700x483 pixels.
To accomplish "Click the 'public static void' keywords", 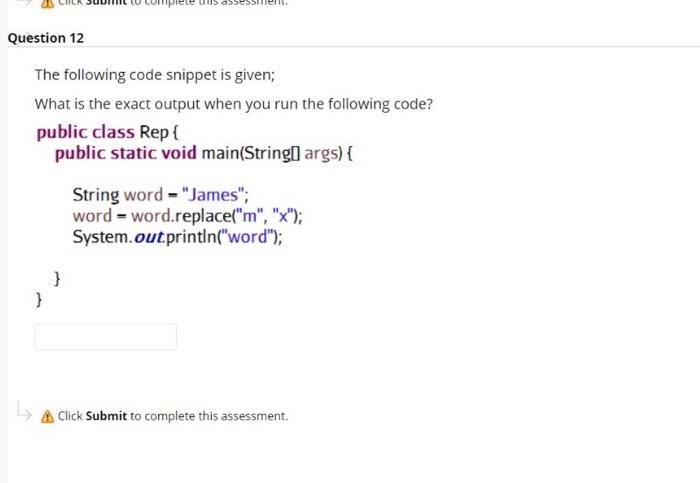I will [125, 153].
